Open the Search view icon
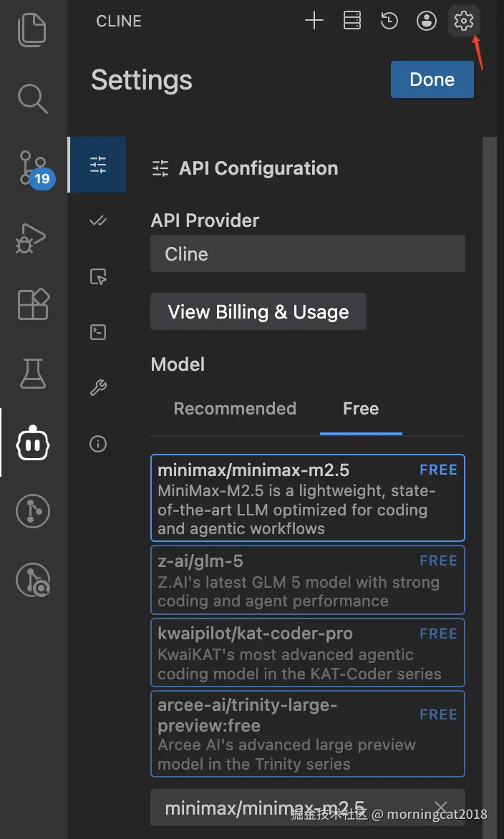 (32, 97)
